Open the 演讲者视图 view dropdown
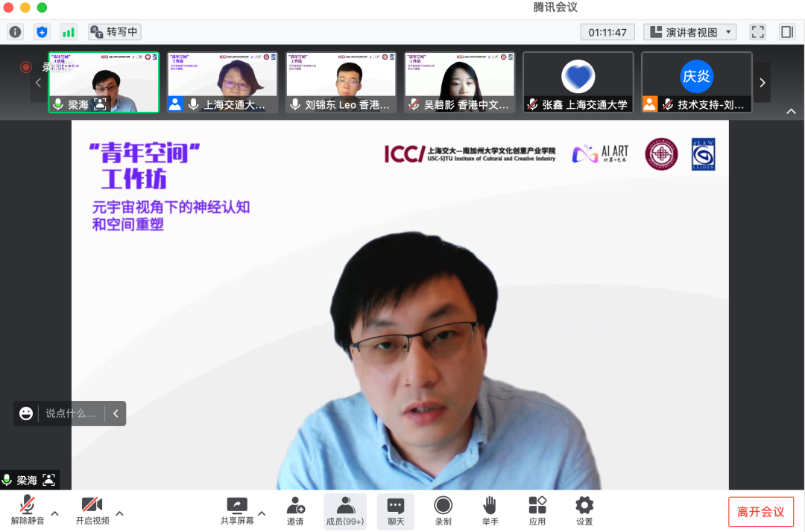The height and width of the screenshot is (532, 805). tap(689, 32)
